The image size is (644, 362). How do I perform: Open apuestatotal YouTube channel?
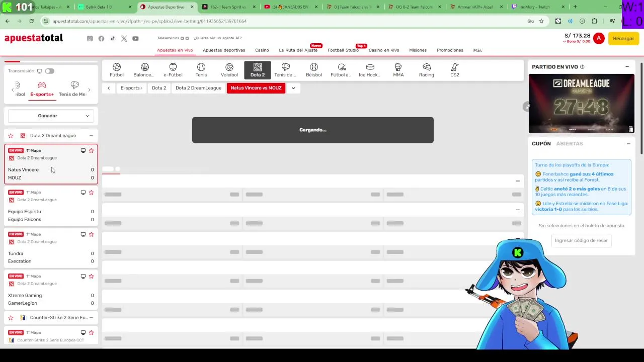(x=135, y=39)
